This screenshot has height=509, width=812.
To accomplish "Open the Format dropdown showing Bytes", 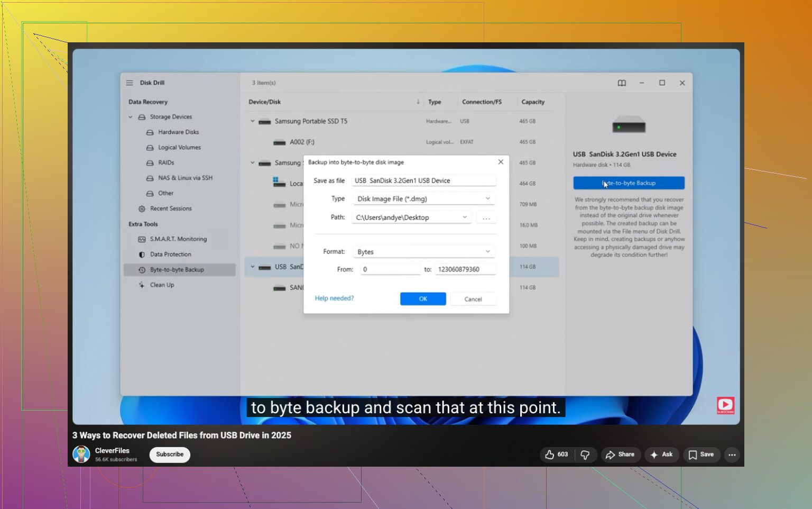I will coord(424,252).
